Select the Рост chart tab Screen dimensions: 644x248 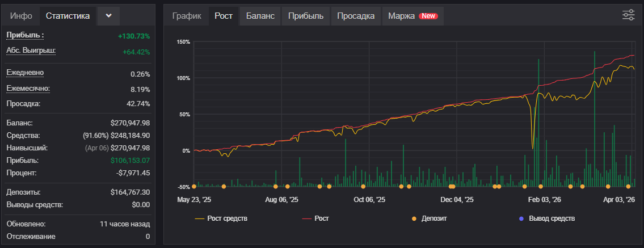click(224, 16)
